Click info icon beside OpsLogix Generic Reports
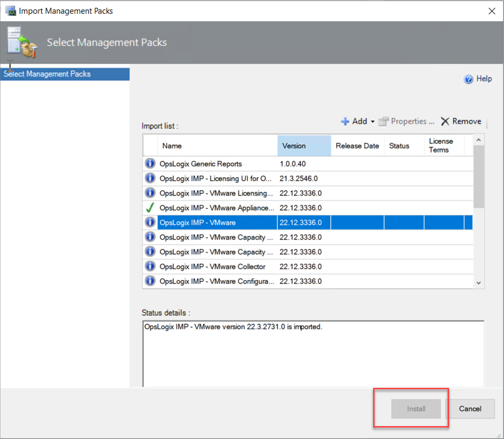The image size is (504, 439). tap(150, 164)
